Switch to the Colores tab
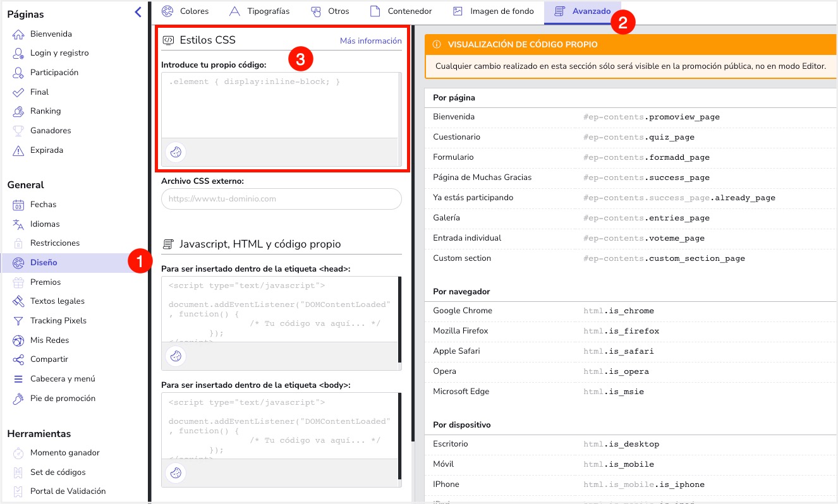Screen dimensions: 838x504 point(185,11)
